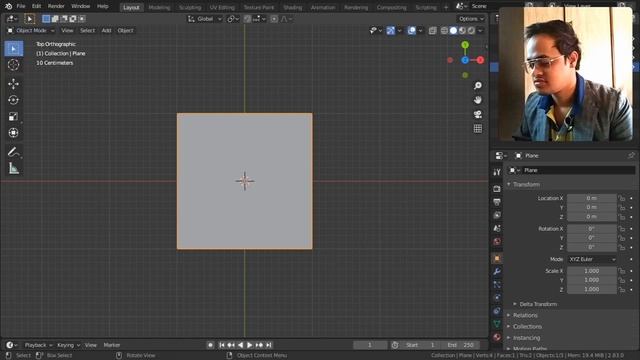Open the Object properties tab

497,258
